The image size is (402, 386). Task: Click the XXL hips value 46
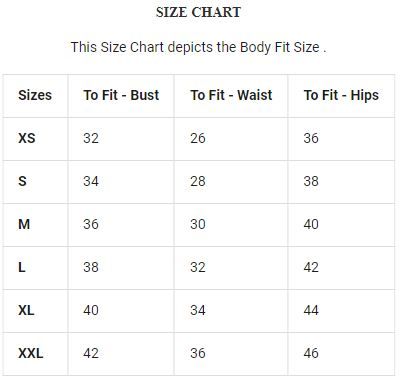[x=311, y=353]
